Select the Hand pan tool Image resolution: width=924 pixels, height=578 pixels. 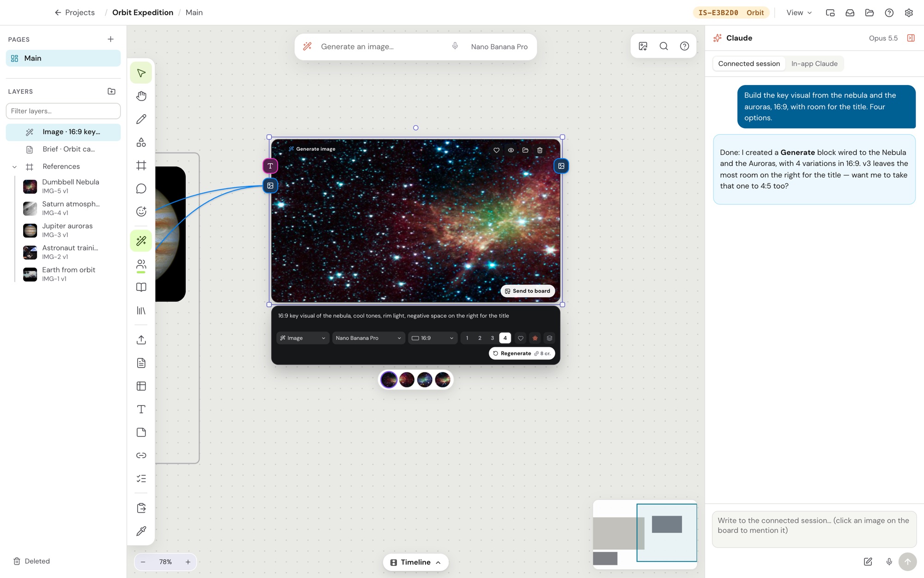[141, 96]
